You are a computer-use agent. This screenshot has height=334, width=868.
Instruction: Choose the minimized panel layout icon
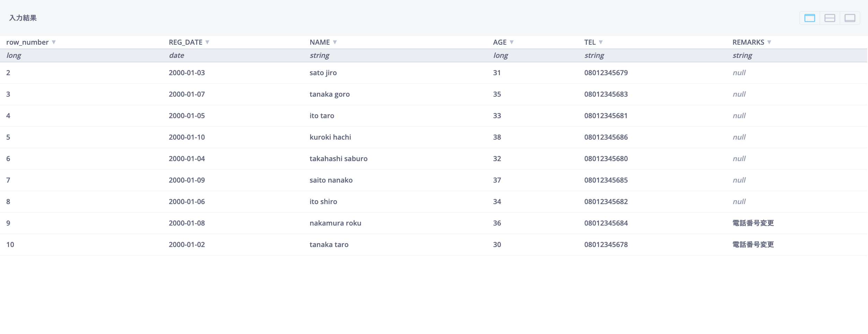[850, 18]
